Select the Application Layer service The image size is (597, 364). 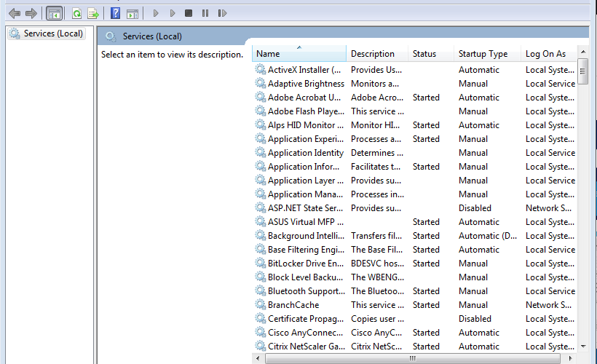305,181
